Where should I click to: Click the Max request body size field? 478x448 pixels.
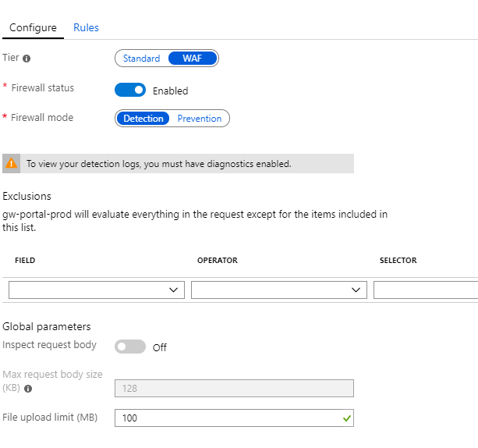234,388
